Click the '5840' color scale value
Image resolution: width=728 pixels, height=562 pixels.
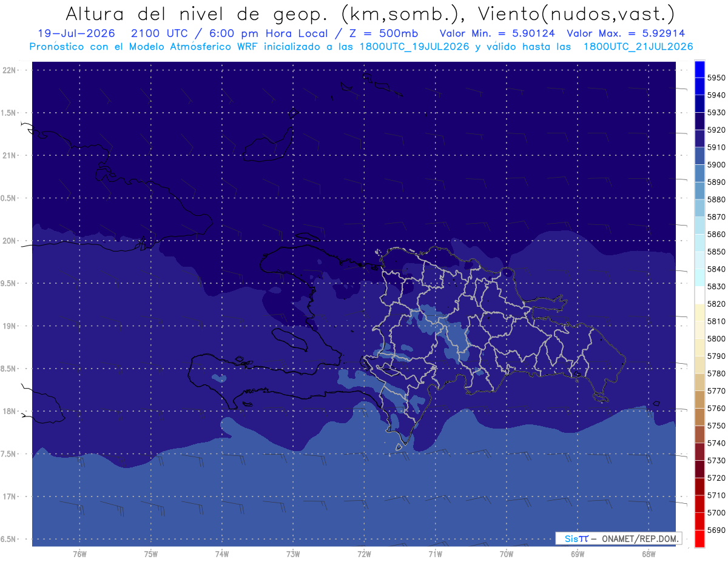point(716,269)
